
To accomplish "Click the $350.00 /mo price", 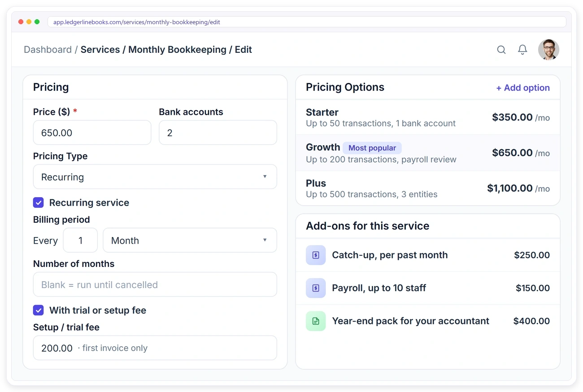I will coord(521,117).
